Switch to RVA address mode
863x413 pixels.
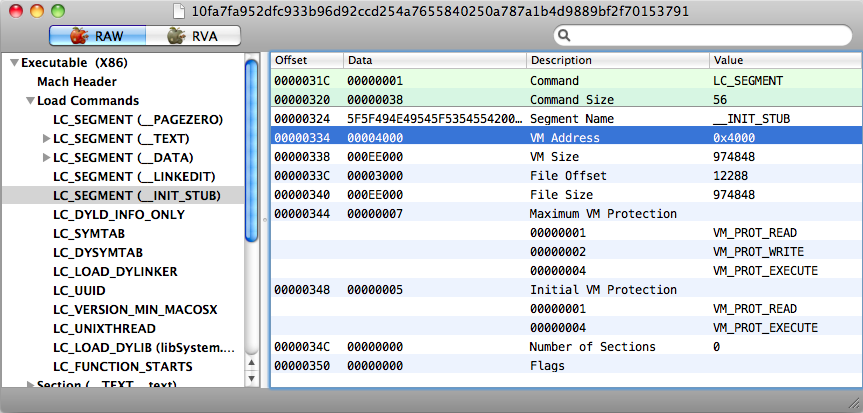(192, 36)
